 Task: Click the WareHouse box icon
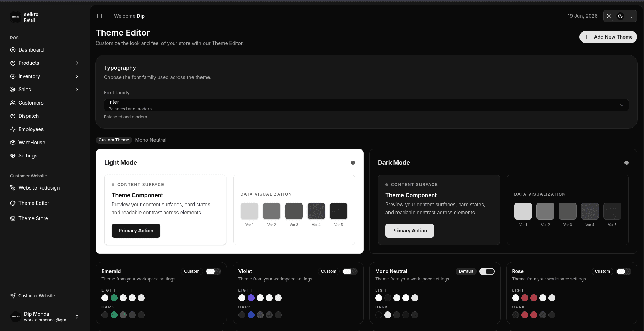point(13,143)
